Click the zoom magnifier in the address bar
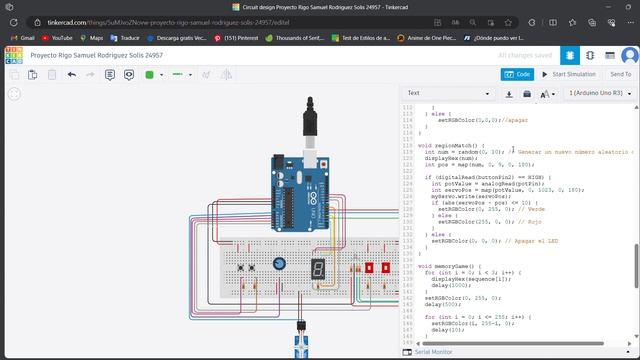 coord(473,23)
